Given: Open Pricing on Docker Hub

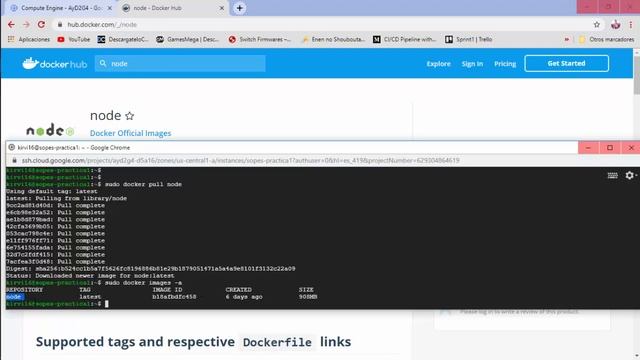Looking at the screenshot, I should pos(505,64).
